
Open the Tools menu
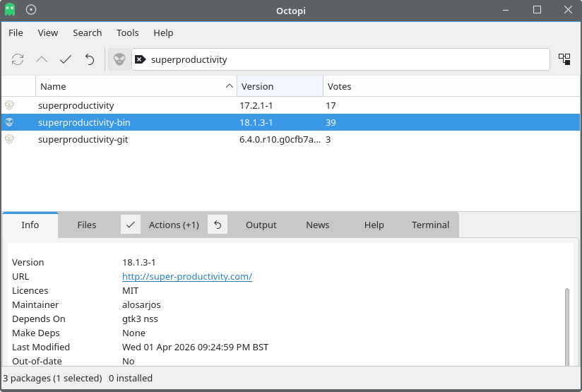(x=128, y=32)
